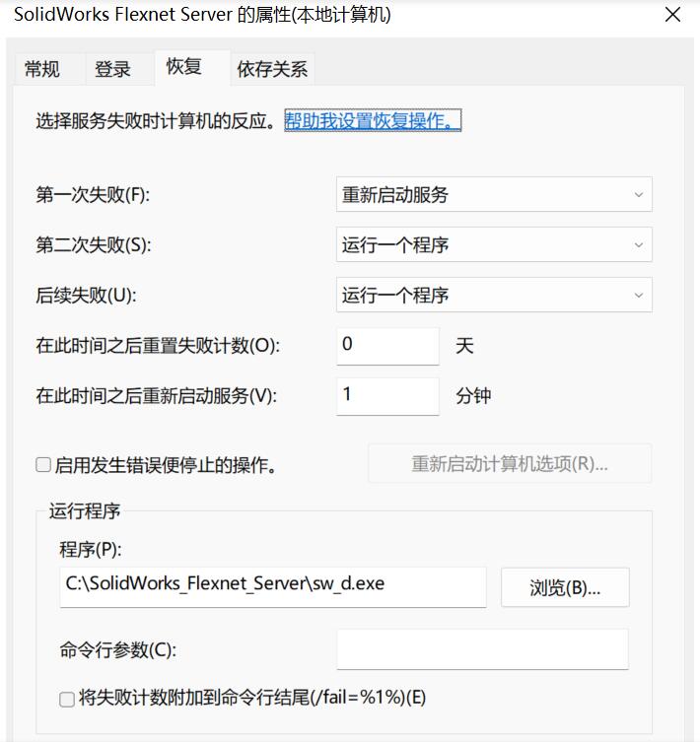The image size is (700, 742).
Task: Select the 恢复 tab
Action: (x=184, y=66)
